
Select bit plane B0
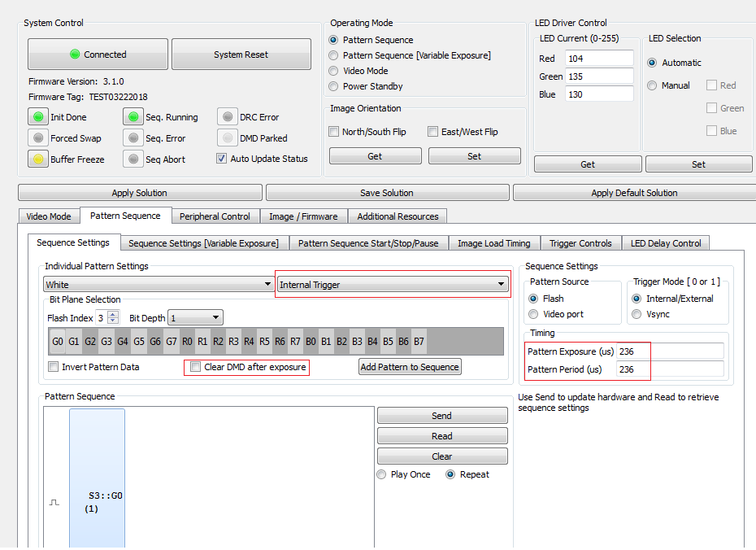tap(311, 342)
